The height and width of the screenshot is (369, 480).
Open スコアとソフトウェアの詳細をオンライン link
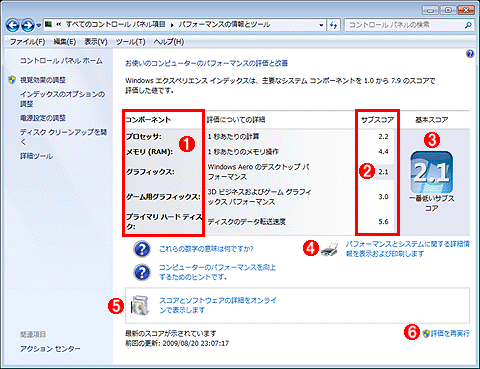[218, 305]
